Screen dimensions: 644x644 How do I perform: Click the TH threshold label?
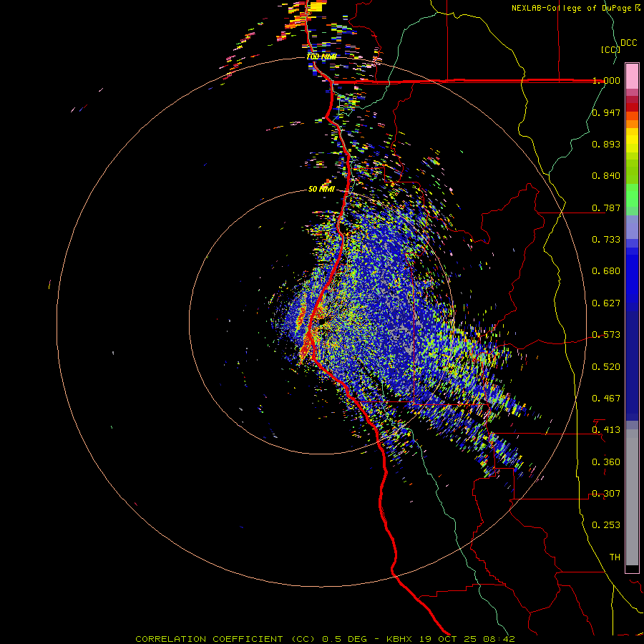pos(615,557)
